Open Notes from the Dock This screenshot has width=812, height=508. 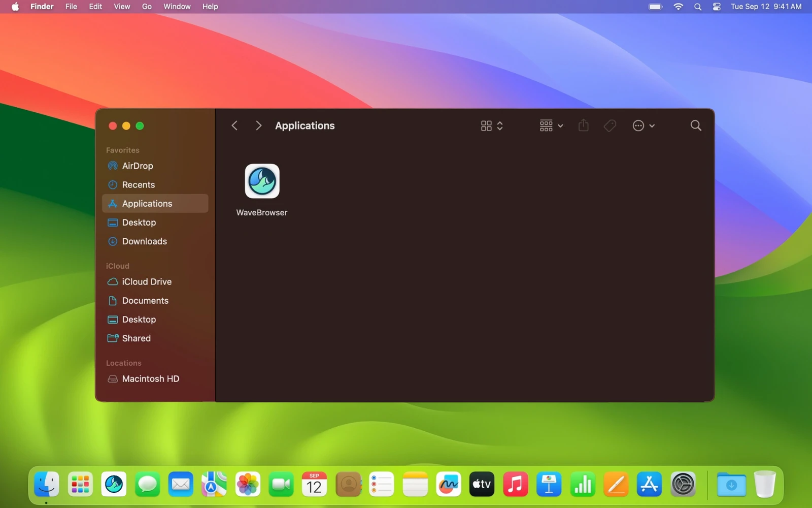click(415, 484)
